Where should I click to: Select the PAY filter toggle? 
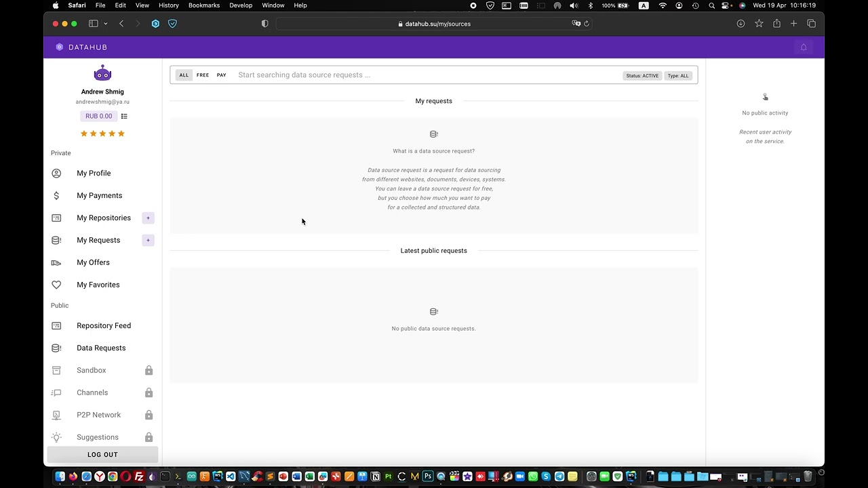(x=221, y=75)
